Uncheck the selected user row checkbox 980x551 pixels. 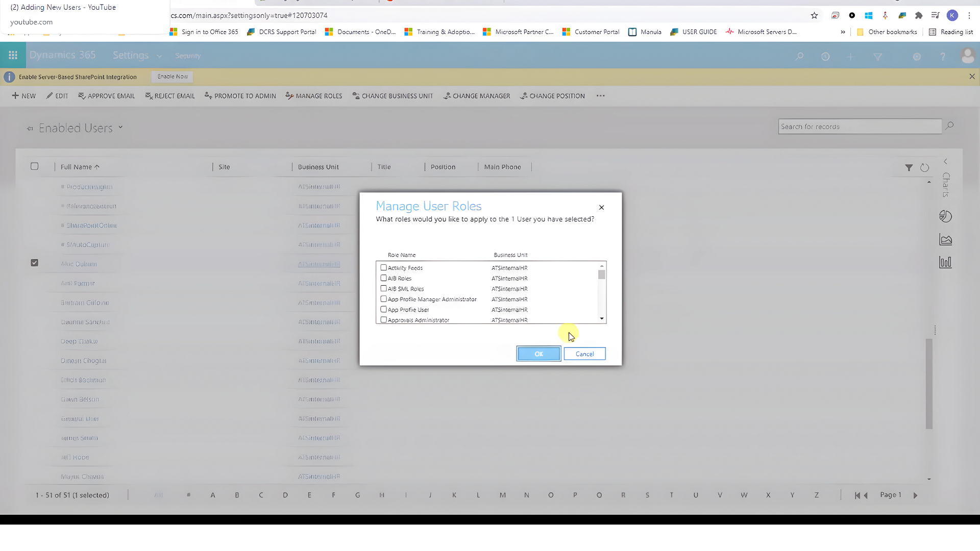coord(34,263)
